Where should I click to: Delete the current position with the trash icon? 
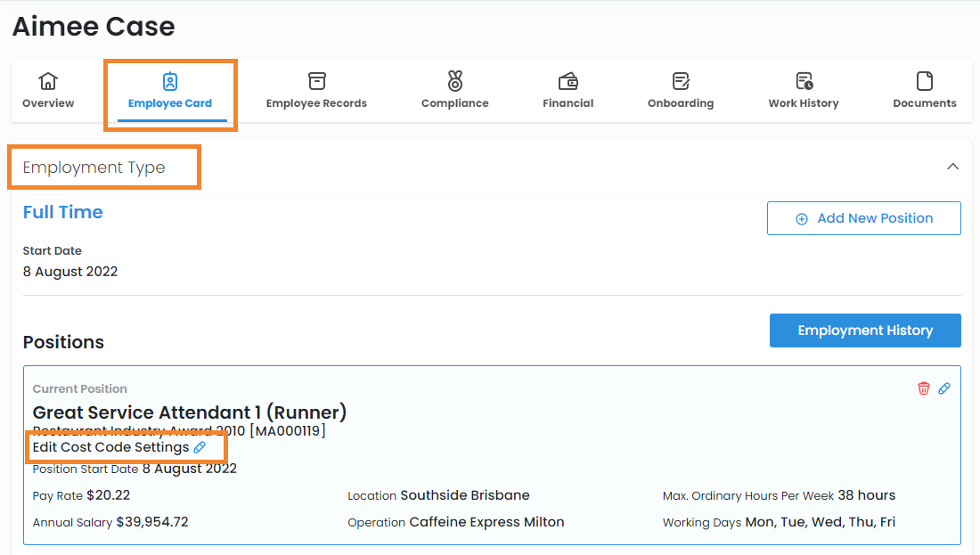[924, 388]
